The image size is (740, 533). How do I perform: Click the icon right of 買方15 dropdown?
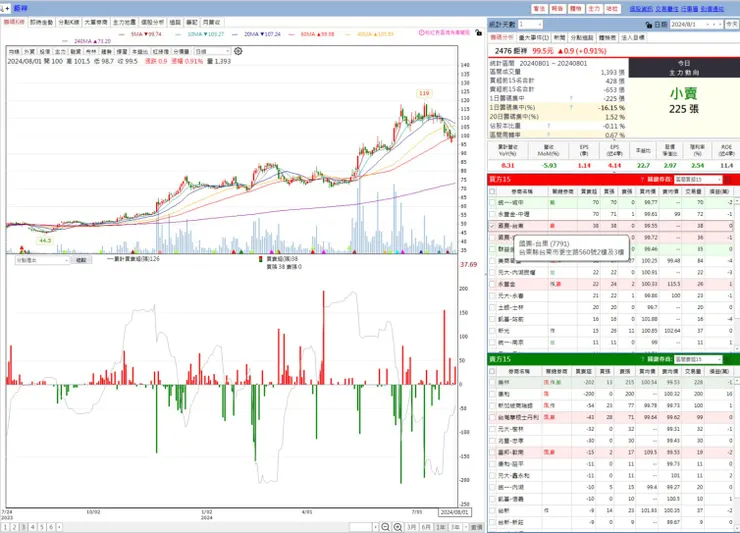[x=728, y=179]
